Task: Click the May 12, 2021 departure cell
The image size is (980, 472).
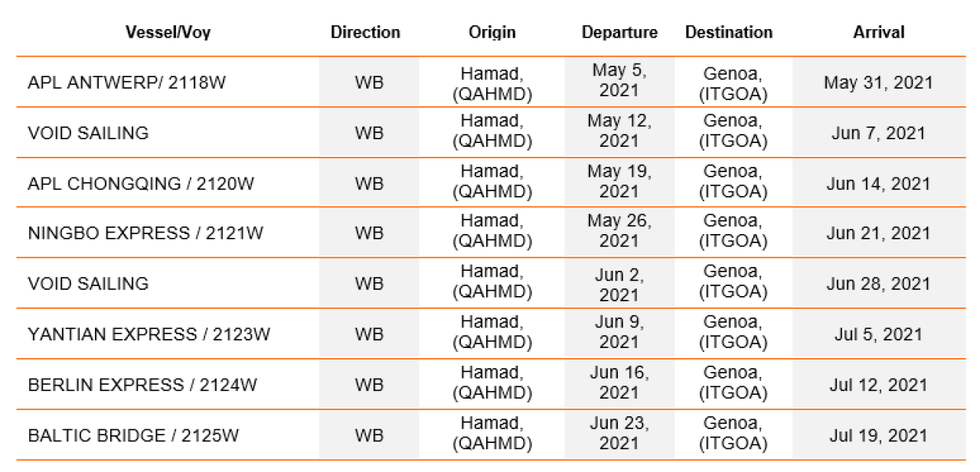Action: click(x=619, y=132)
